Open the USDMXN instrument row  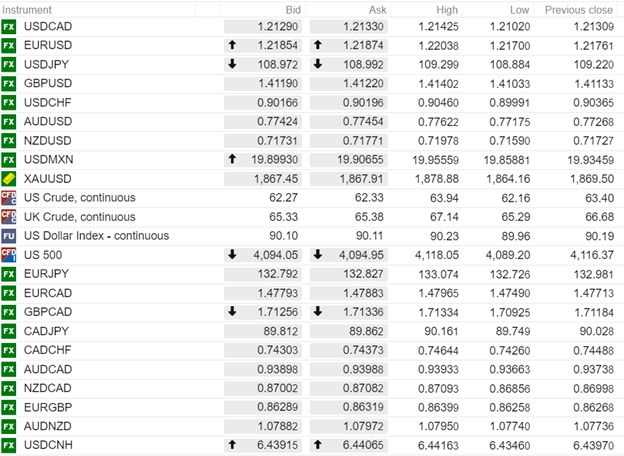[50, 159]
